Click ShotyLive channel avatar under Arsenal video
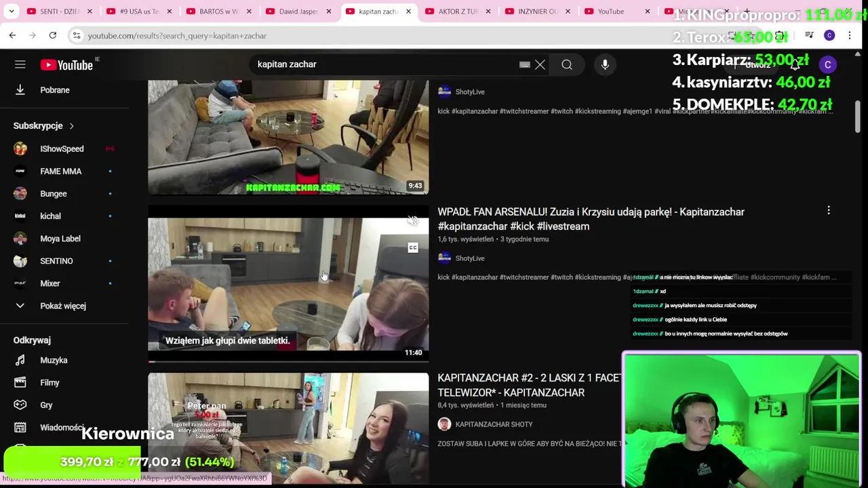The image size is (868, 488). pyautogui.click(x=444, y=258)
